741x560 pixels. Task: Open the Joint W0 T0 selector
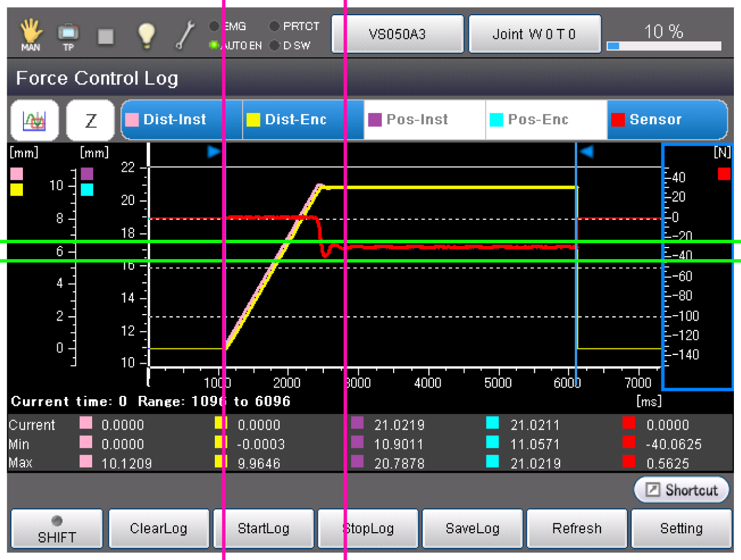click(x=534, y=34)
